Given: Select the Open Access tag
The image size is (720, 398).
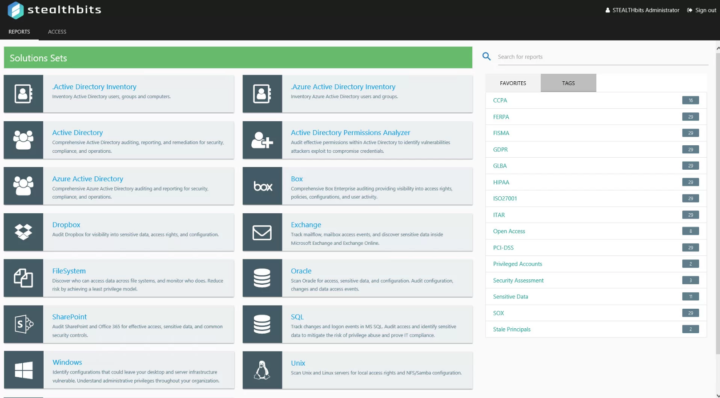Looking at the screenshot, I should (509, 231).
